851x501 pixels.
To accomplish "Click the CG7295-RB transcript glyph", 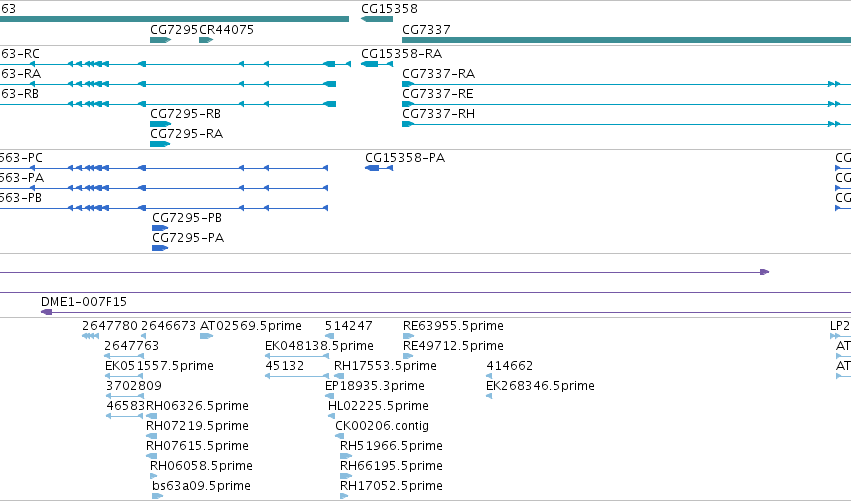I will (x=161, y=124).
